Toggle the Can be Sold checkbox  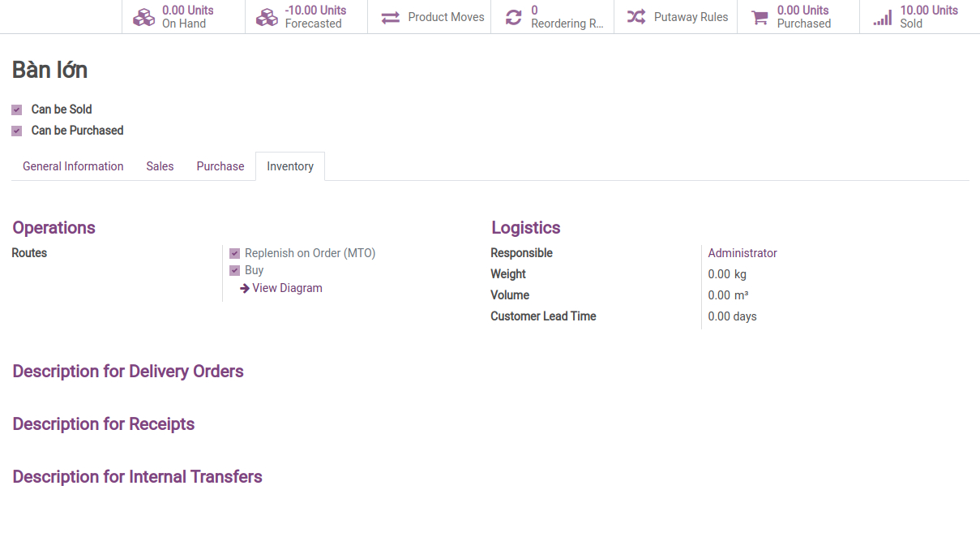click(x=17, y=110)
